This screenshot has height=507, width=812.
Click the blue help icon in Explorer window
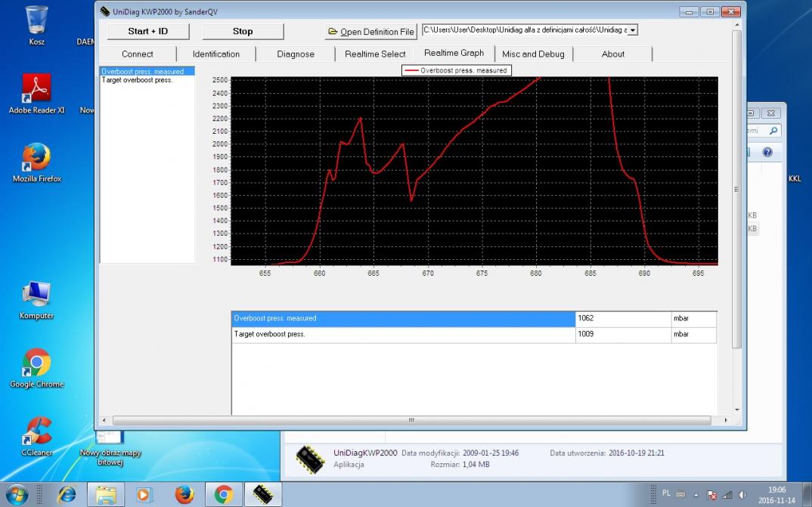click(767, 152)
